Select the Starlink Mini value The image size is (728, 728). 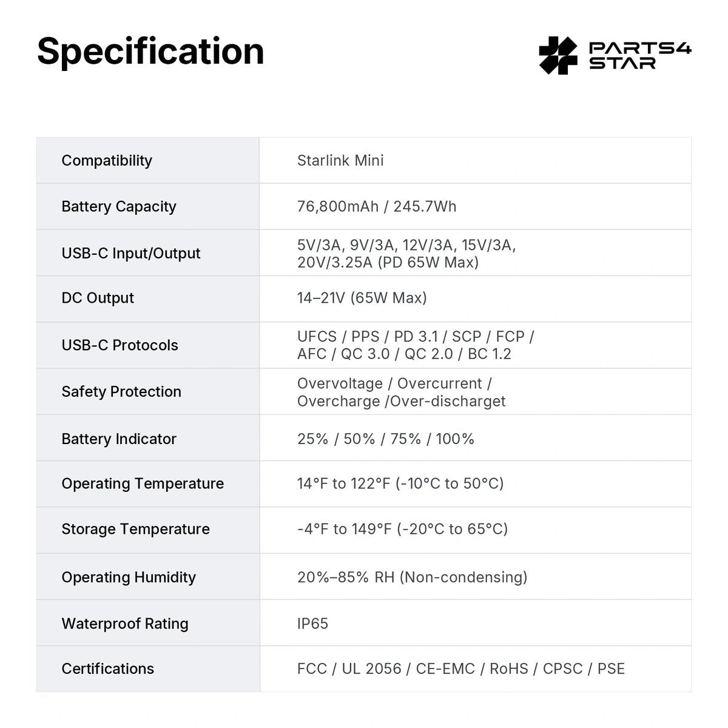click(340, 160)
